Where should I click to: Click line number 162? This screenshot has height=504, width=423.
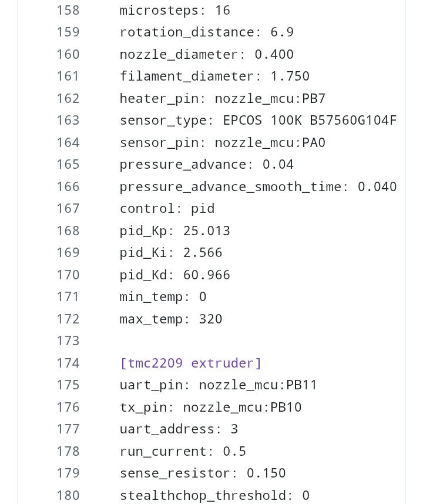point(68,98)
